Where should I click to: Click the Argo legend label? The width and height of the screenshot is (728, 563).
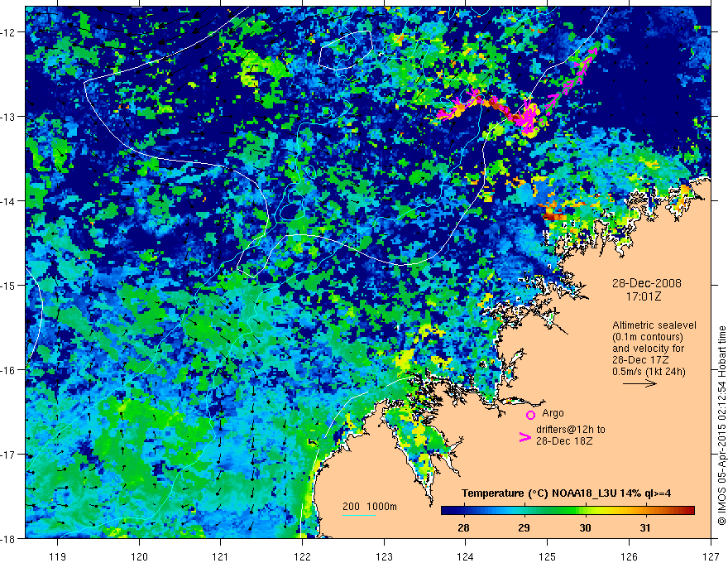(x=553, y=413)
